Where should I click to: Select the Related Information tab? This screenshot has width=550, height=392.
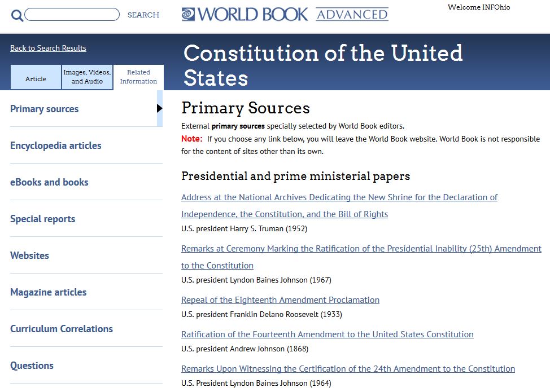pyautogui.click(x=138, y=77)
